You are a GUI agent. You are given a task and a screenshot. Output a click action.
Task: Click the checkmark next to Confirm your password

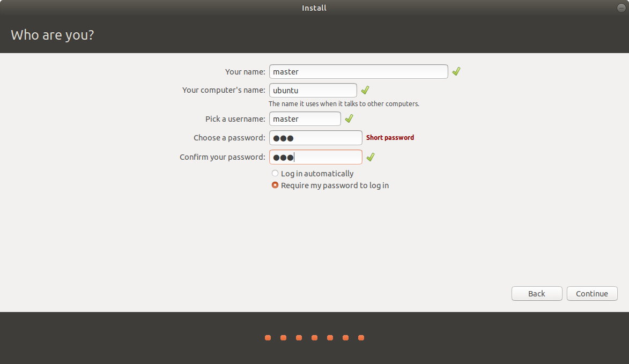pyautogui.click(x=370, y=157)
